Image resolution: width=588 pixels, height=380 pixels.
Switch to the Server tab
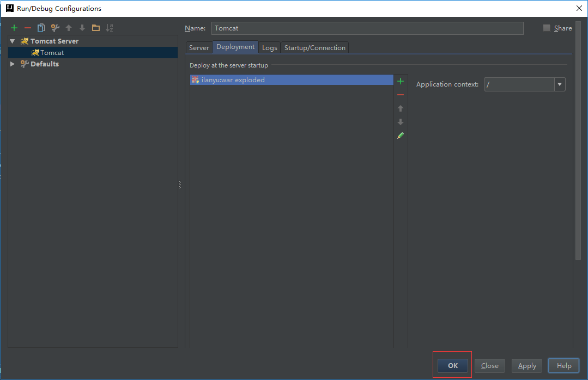pyautogui.click(x=199, y=48)
